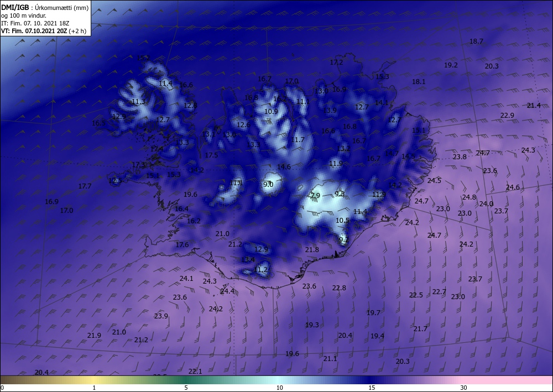Select the 10.5 map value

(x=342, y=220)
